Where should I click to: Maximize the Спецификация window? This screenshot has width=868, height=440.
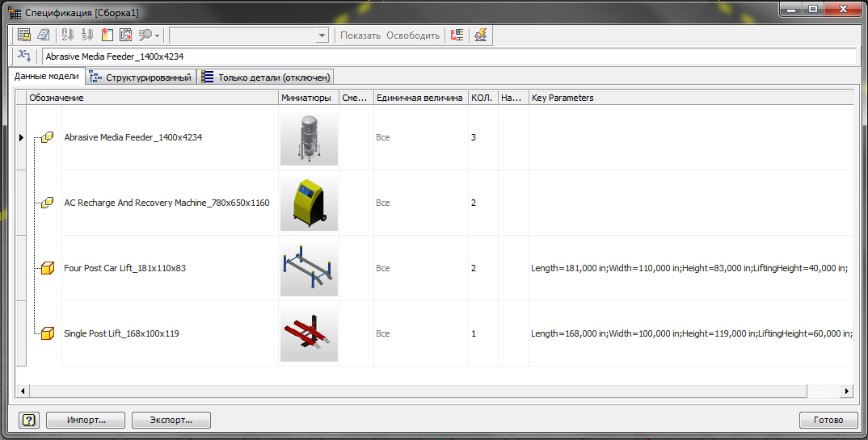(x=813, y=10)
